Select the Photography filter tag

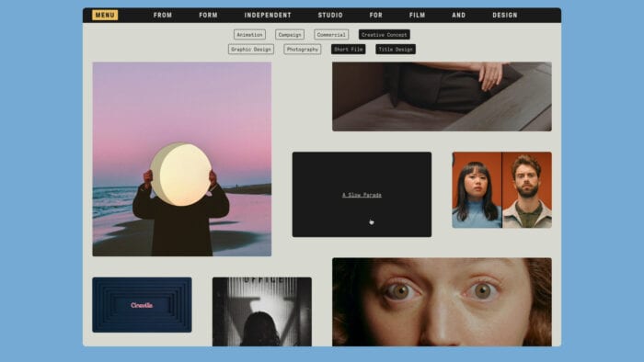[x=303, y=50]
